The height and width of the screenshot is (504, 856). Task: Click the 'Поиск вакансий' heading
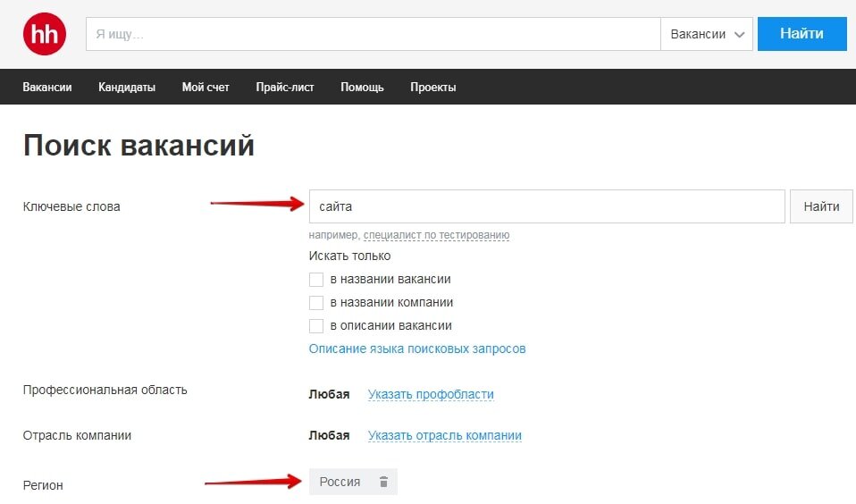(x=138, y=146)
